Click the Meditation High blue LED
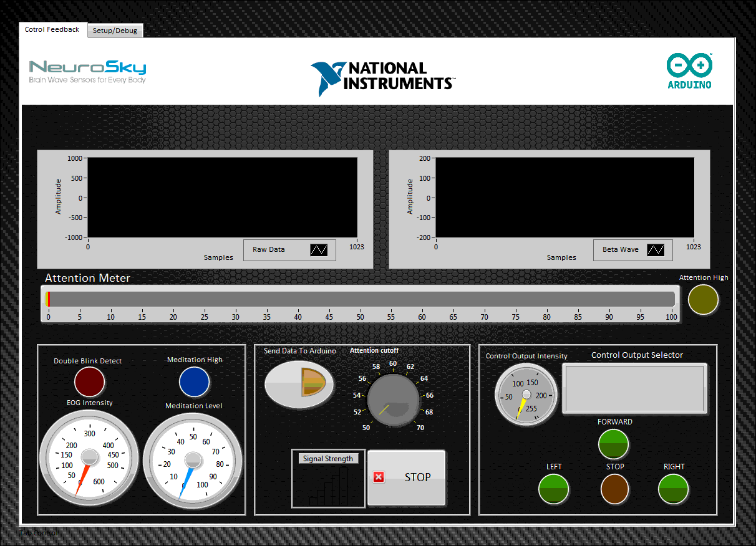 point(194,381)
